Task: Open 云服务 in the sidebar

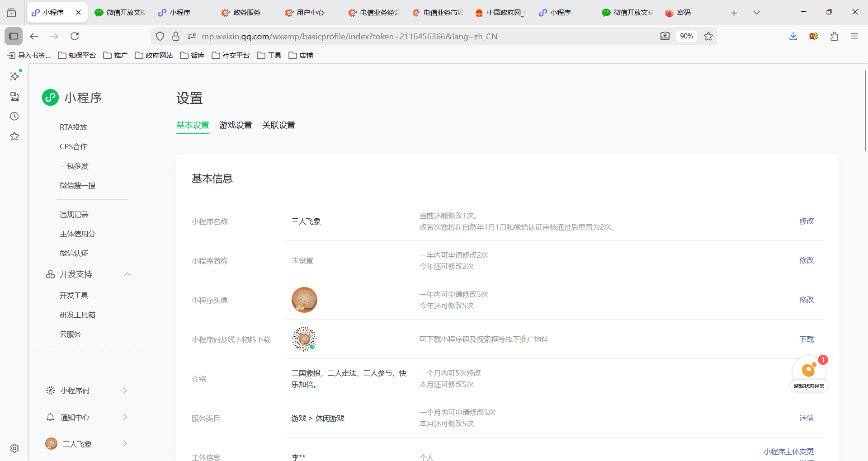Action: 71,334
